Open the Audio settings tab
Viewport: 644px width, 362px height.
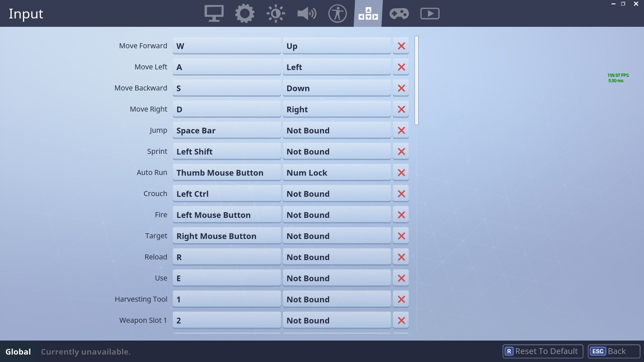pos(307,13)
